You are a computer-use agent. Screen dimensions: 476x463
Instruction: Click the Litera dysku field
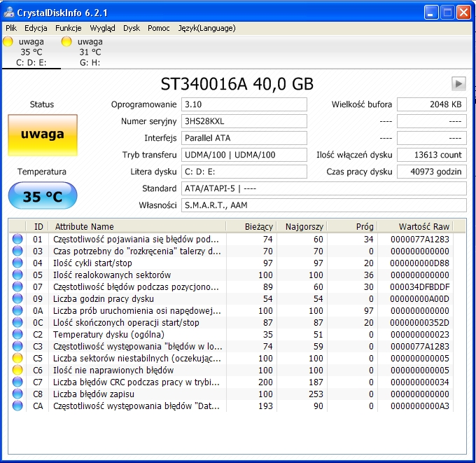pos(244,172)
